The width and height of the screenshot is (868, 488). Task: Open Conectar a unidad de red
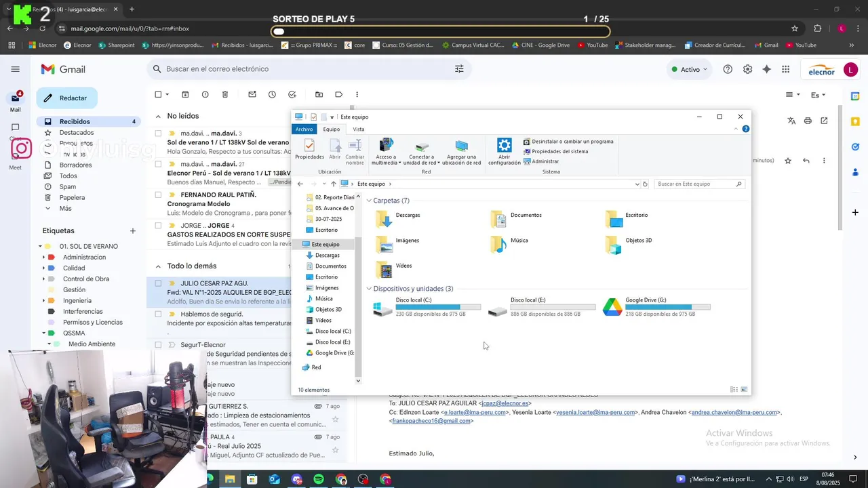tap(422, 152)
